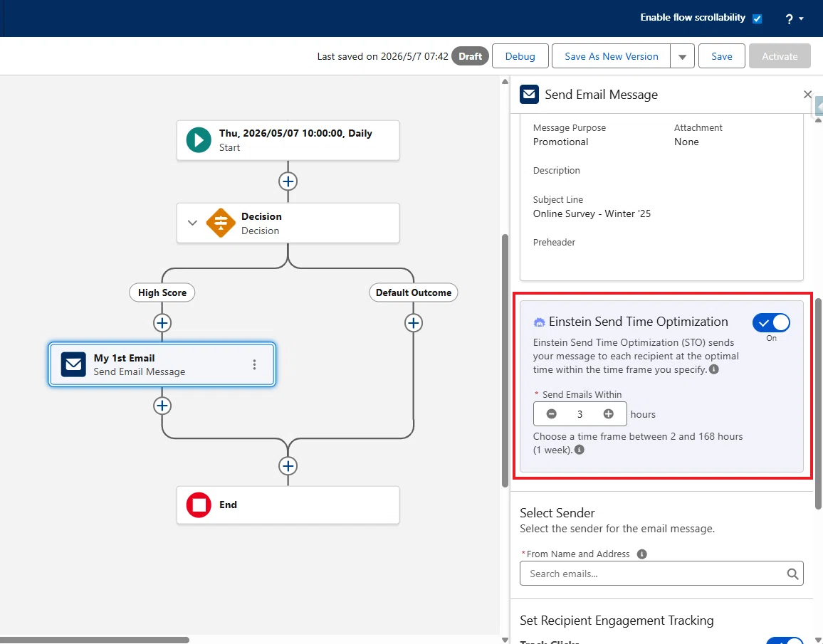This screenshot has width=823, height=644.
Task: Click the scroll-up arrow of canvas scrollbar
Action: [x=505, y=81]
